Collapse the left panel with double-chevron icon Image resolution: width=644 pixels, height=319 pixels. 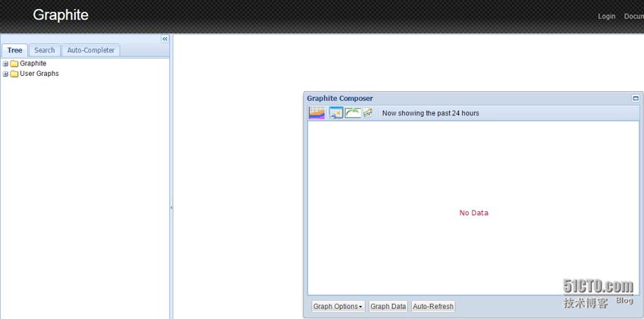pos(165,39)
